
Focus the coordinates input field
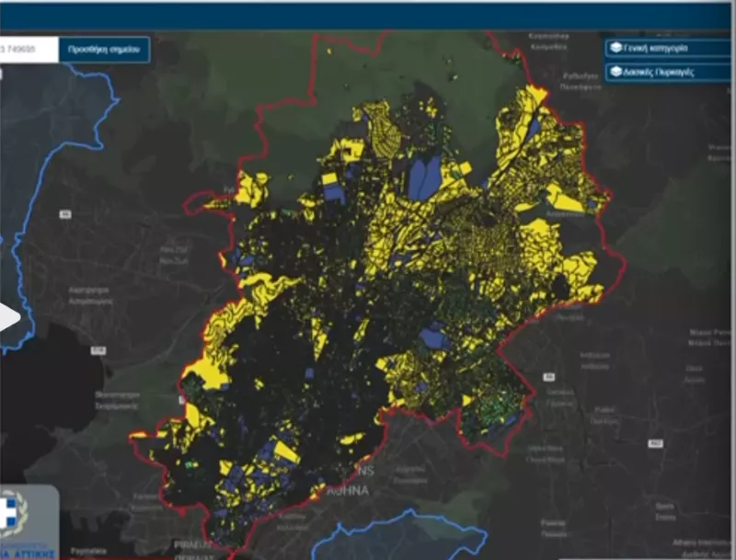[28, 50]
